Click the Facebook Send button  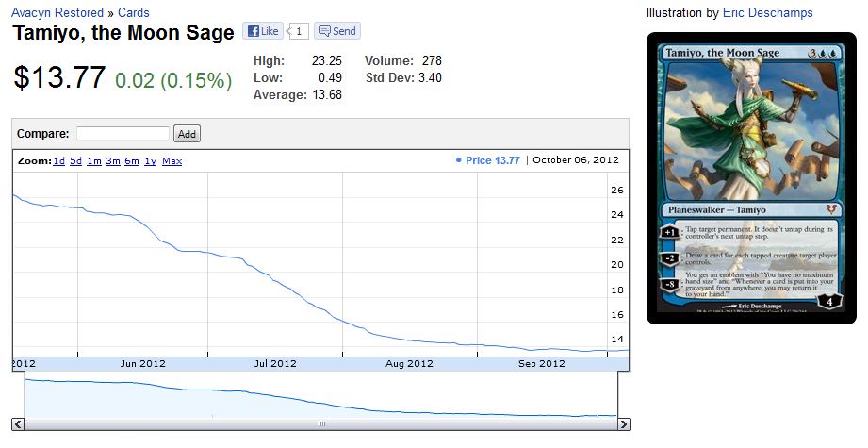[x=336, y=31]
